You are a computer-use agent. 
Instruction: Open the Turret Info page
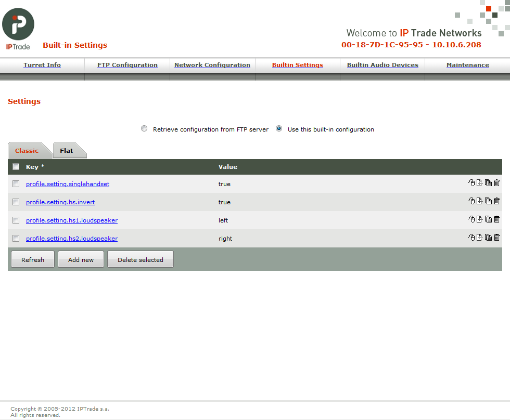coord(42,65)
